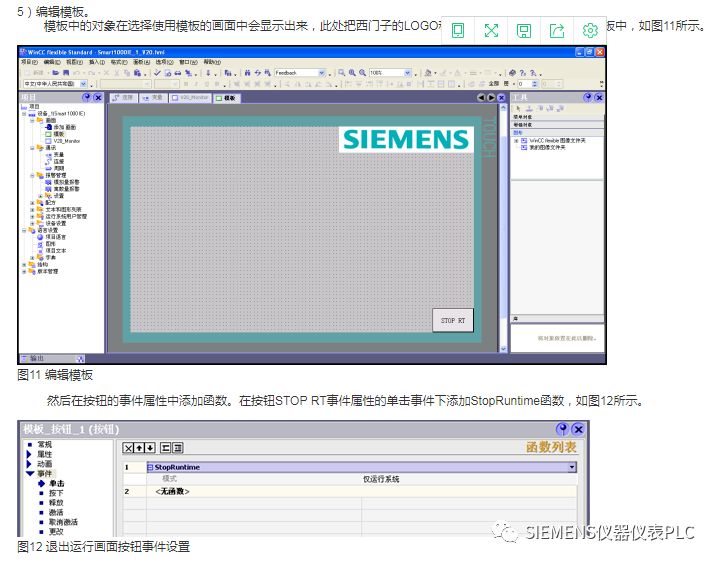Collapse the 事件 events category

(30, 473)
